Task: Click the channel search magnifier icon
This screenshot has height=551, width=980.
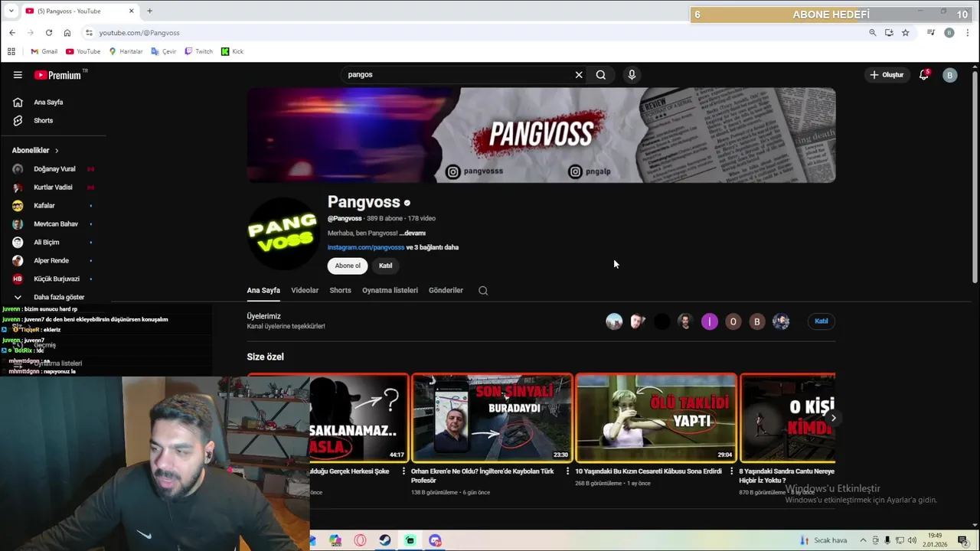Action: 483,291
